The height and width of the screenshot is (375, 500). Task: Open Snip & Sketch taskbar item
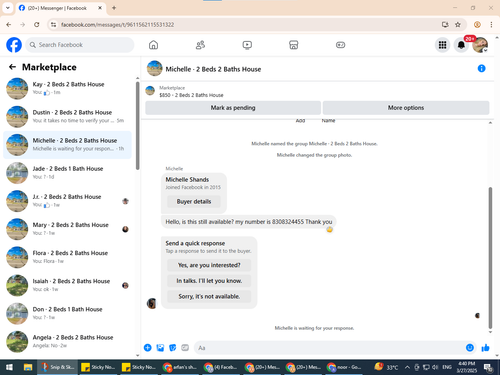(57, 367)
